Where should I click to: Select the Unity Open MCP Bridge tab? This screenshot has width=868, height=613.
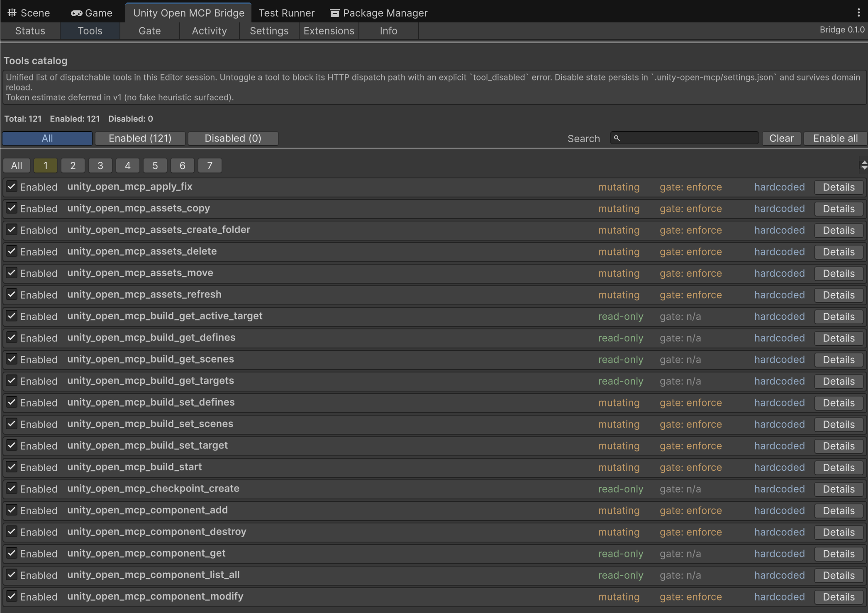189,13
